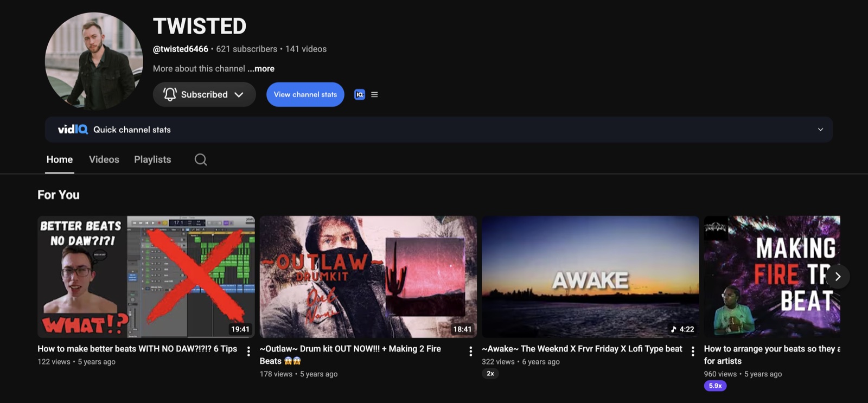Click the View channel stats button
Viewport: 868px width, 403px height.
[305, 94]
